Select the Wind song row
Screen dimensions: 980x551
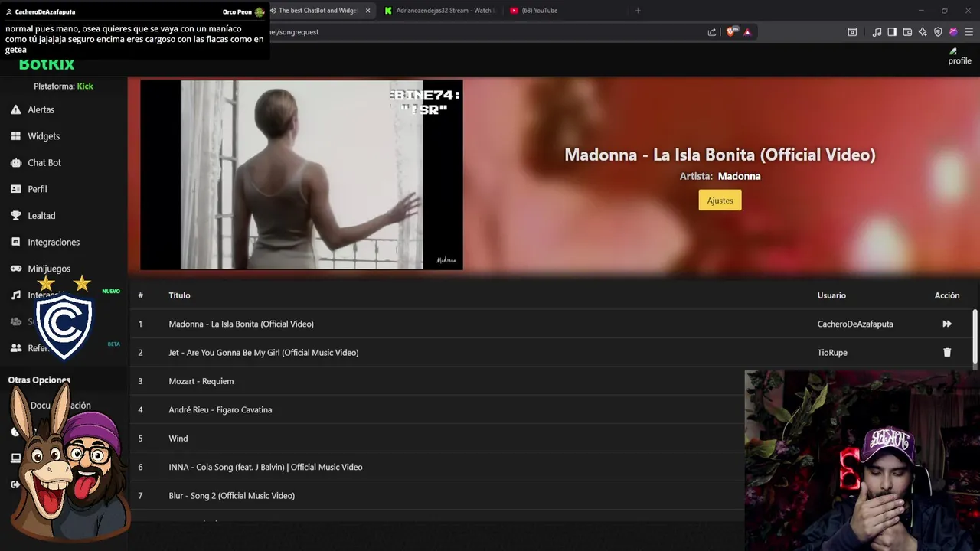point(437,439)
